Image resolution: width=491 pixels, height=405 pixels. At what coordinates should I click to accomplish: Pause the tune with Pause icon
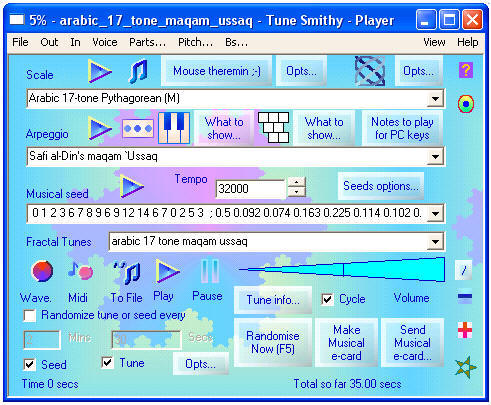click(x=210, y=271)
